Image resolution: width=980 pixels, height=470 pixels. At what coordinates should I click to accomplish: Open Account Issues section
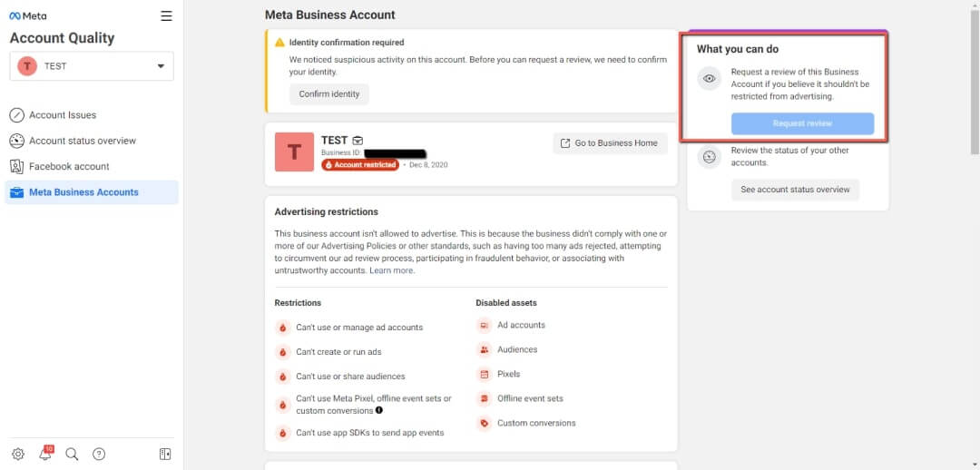click(62, 115)
